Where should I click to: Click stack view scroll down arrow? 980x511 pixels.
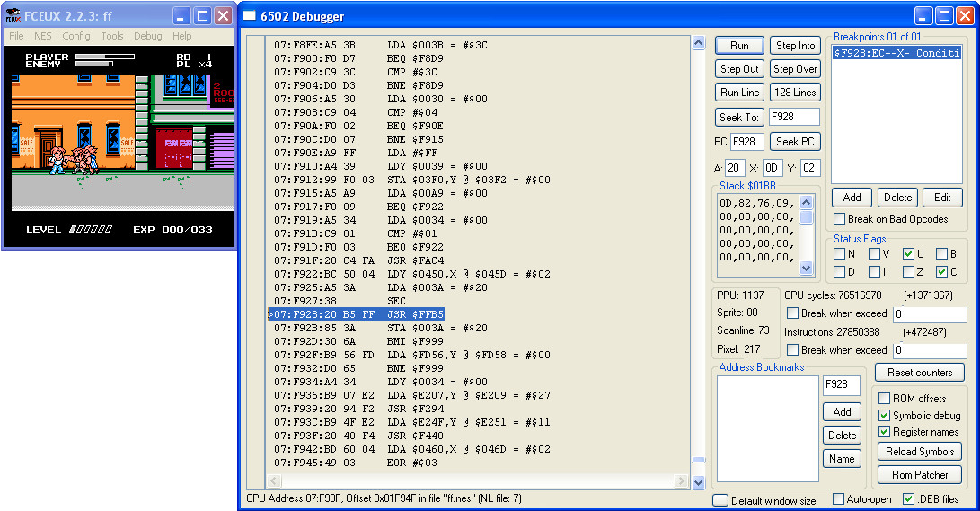[x=807, y=268]
